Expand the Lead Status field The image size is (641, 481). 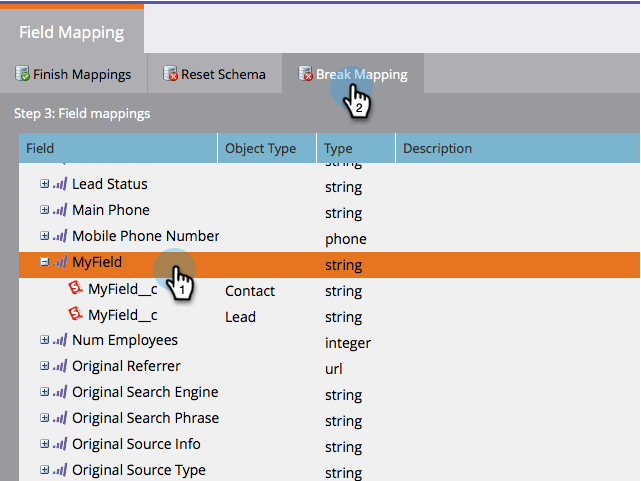pos(44,184)
